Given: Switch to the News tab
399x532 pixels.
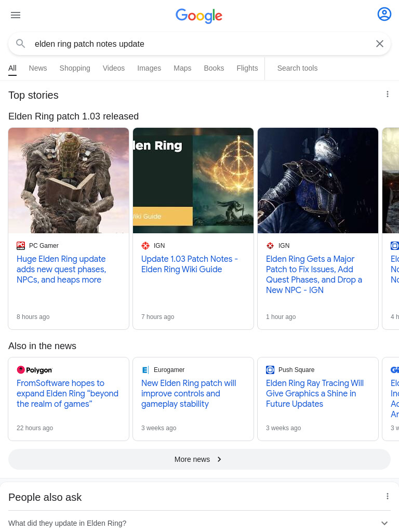Looking at the screenshot, I should tap(37, 68).
